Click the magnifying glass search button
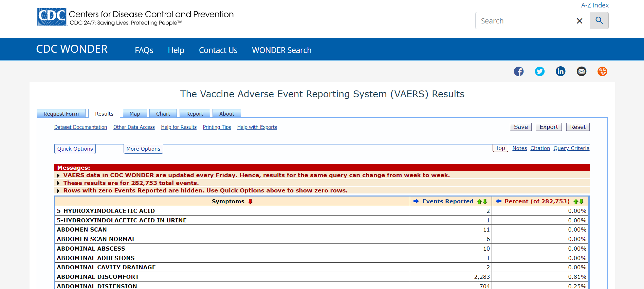The width and height of the screenshot is (644, 289). click(599, 21)
